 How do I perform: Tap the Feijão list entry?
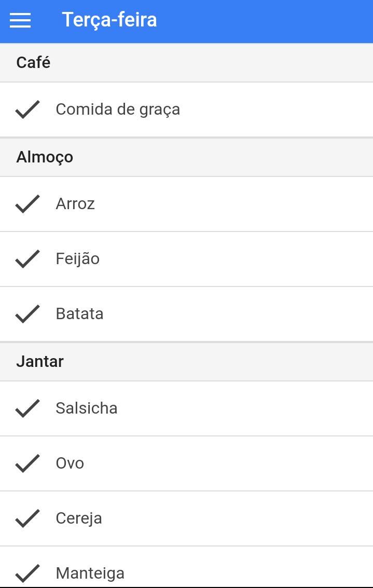pos(186,259)
